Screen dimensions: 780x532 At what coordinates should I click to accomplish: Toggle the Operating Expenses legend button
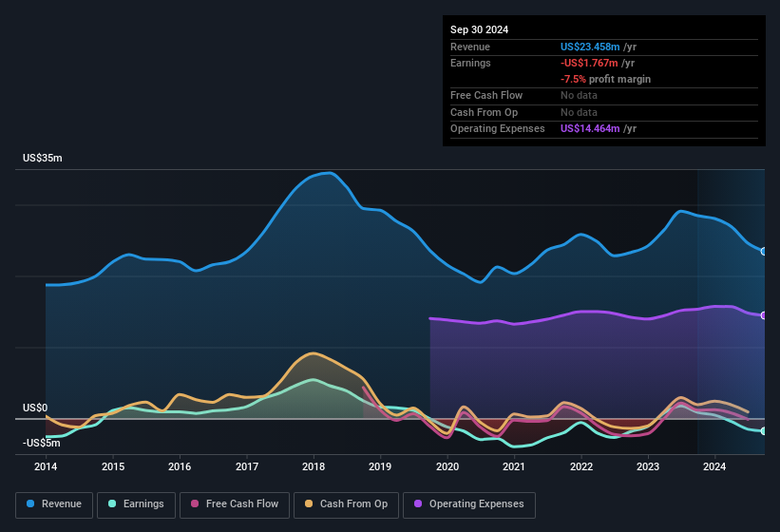[469, 504]
